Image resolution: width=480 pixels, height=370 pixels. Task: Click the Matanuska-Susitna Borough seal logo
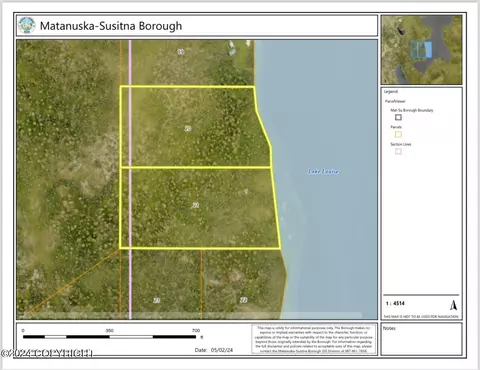point(27,25)
